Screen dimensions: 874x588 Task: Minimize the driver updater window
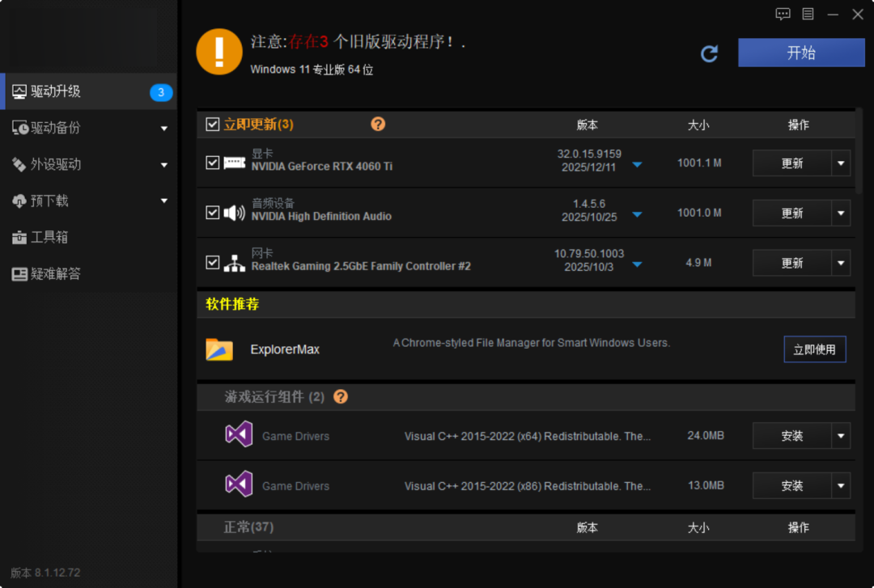[x=833, y=15]
